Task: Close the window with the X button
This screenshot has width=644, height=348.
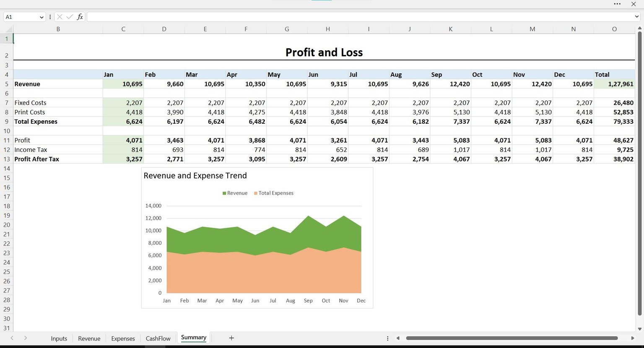Action: click(634, 4)
